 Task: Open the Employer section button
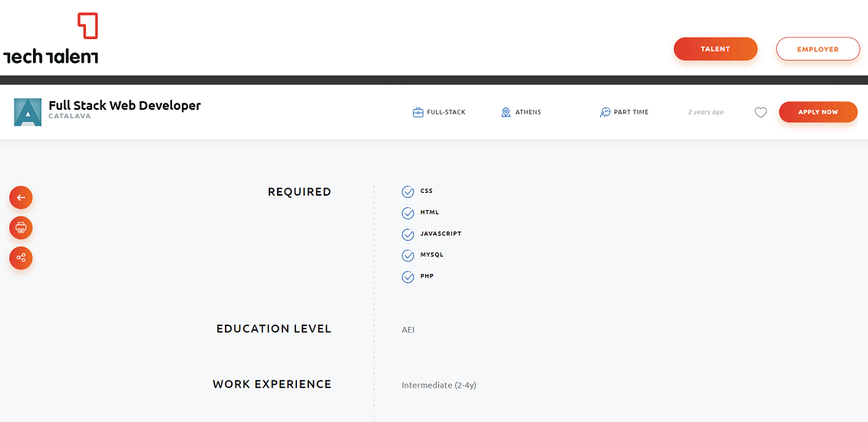coord(817,48)
